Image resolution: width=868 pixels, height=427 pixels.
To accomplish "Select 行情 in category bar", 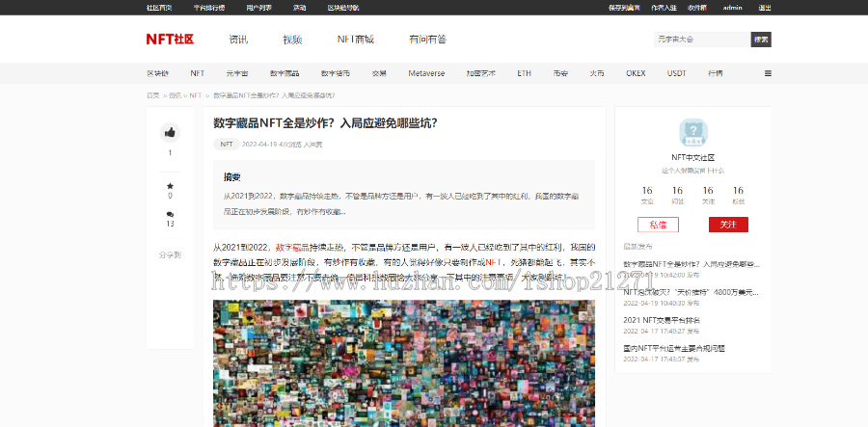I will pos(716,73).
